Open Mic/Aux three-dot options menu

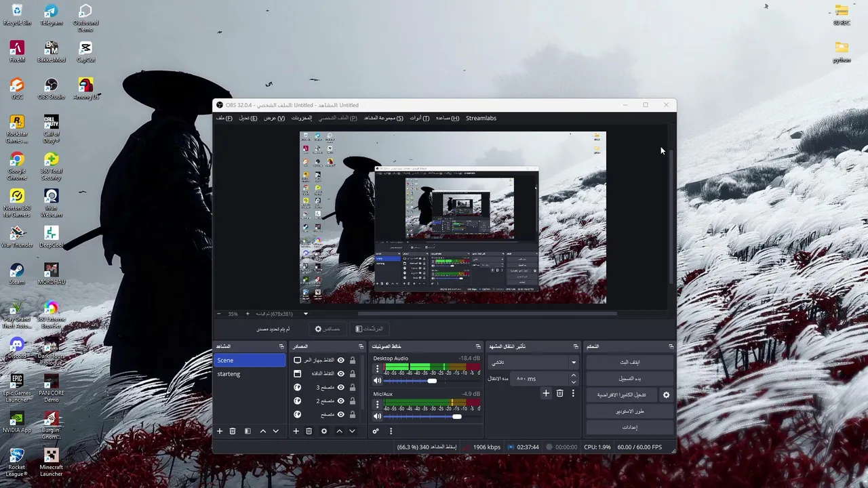point(378,405)
